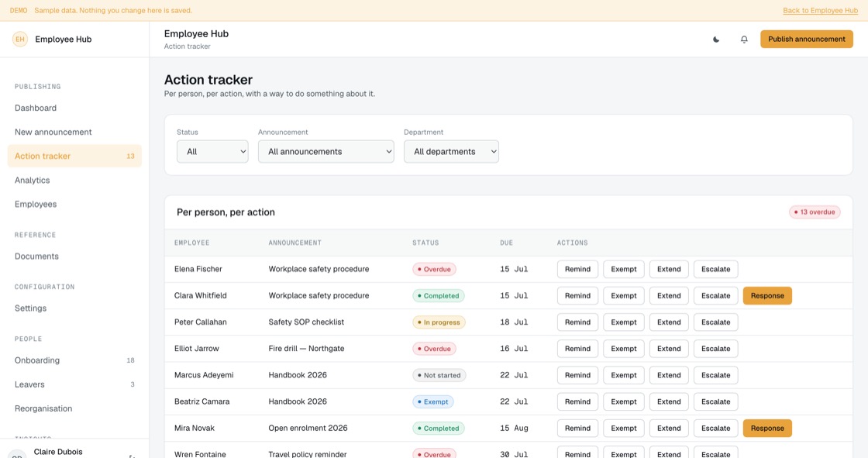The image size is (868, 458).
Task: Escalate Marcus Adeyemi's action
Action: pyautogui.click(x=716, y=375)
